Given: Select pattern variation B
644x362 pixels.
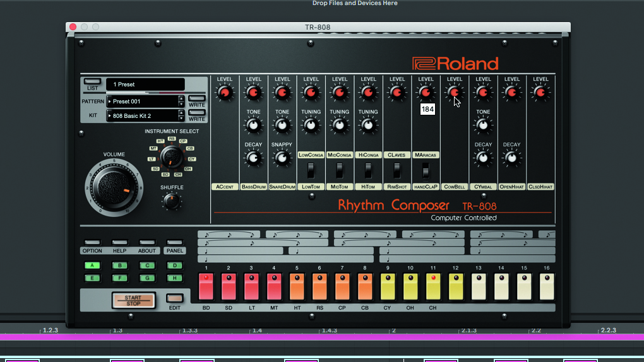Looking at the screenshot, I should [x=120, y=266].
